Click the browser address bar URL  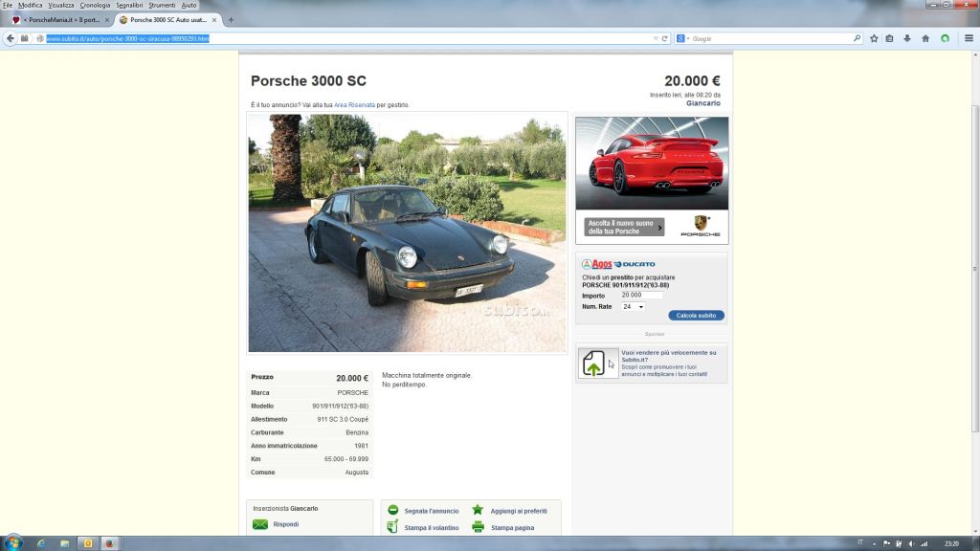[127, 38]
